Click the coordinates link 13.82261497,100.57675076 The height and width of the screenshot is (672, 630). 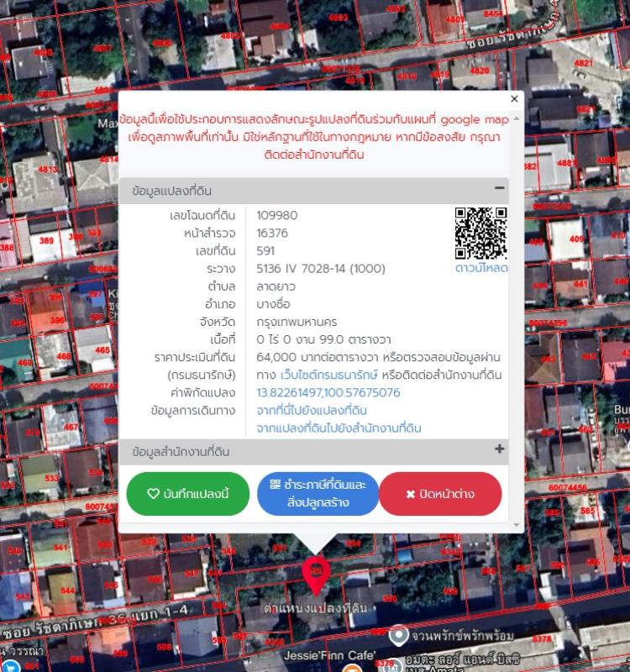point(328,392)
